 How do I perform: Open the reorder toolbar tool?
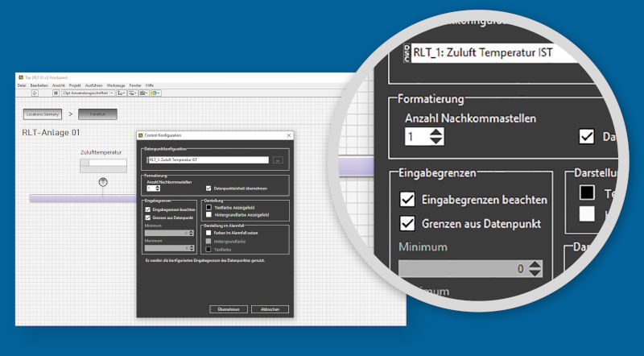(155, 93)
